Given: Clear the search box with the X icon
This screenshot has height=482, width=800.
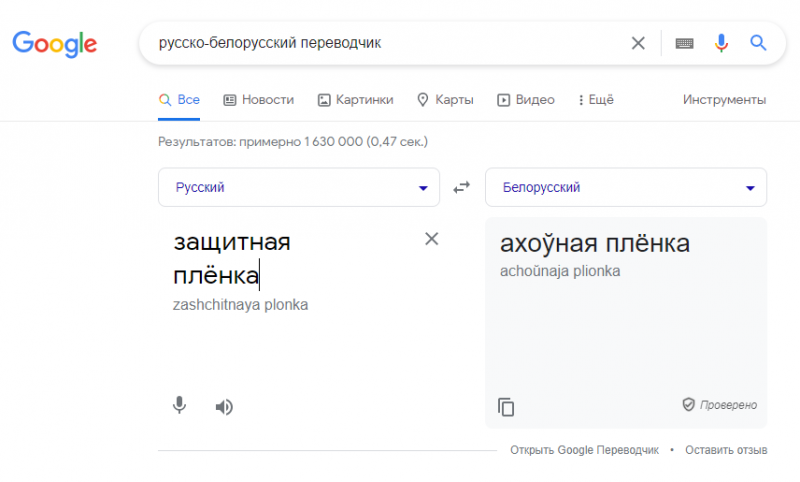Looking at the screenshot, I should pyautogui.click(x=638, y=43).
